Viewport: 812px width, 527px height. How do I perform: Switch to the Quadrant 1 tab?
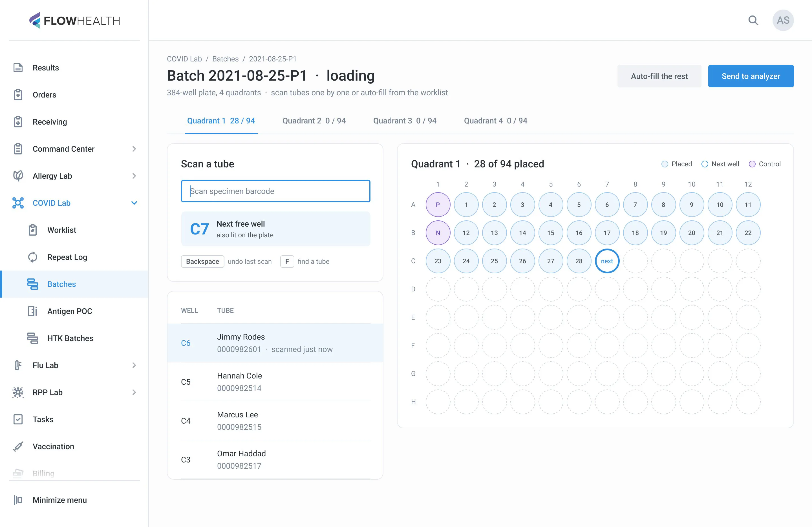[221, 121]
